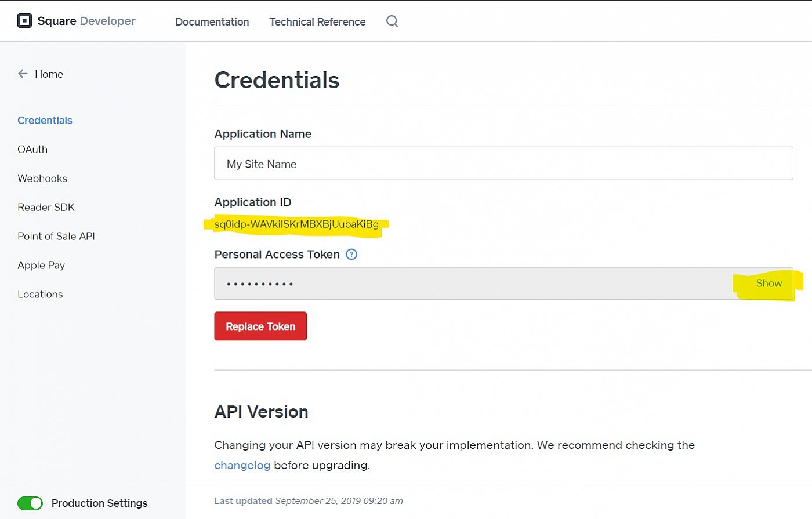Open Personal Access Token help icon

pyautogui.click(x=351, y=254)
